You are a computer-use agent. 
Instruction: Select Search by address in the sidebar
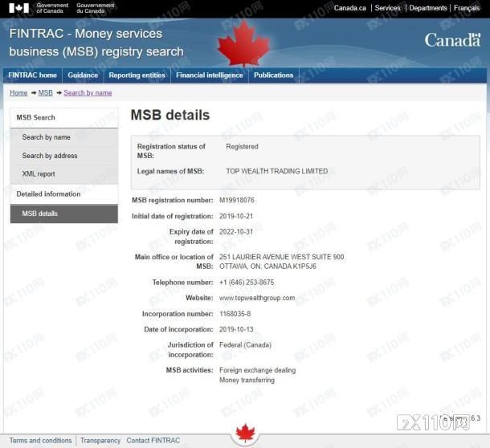[50, 156]
